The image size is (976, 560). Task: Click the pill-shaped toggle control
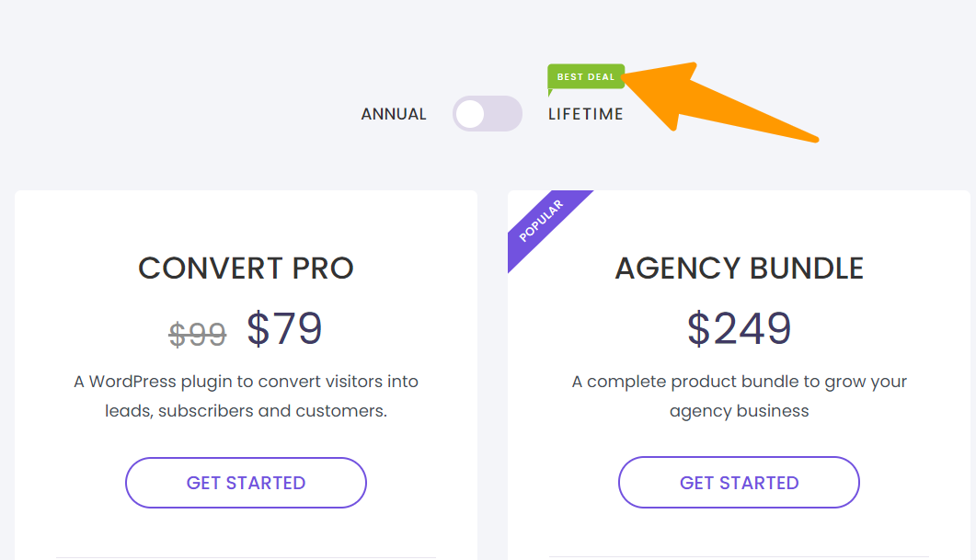tap(487, 113)
